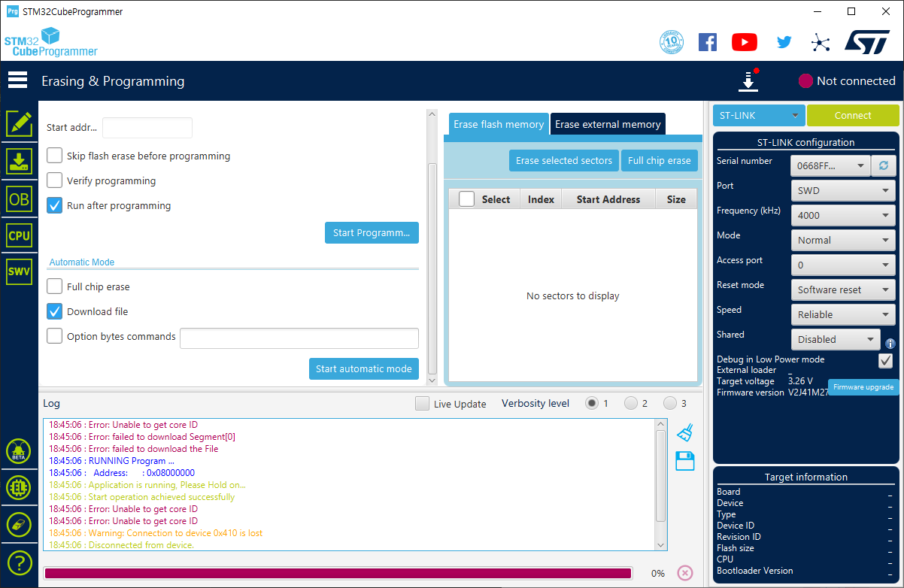The height and width of the screenshot is (588, 904).
Task: Open the BETA features icon
Action: (x=19, y=451)
